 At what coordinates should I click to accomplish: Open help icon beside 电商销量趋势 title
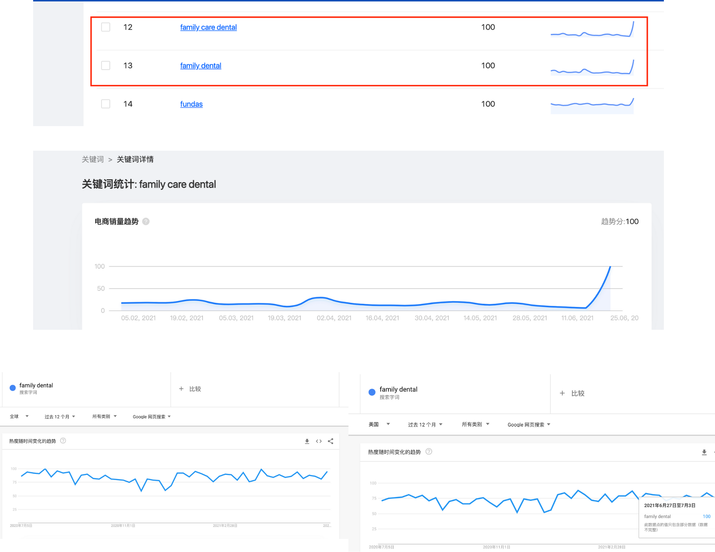click(146, 222)
